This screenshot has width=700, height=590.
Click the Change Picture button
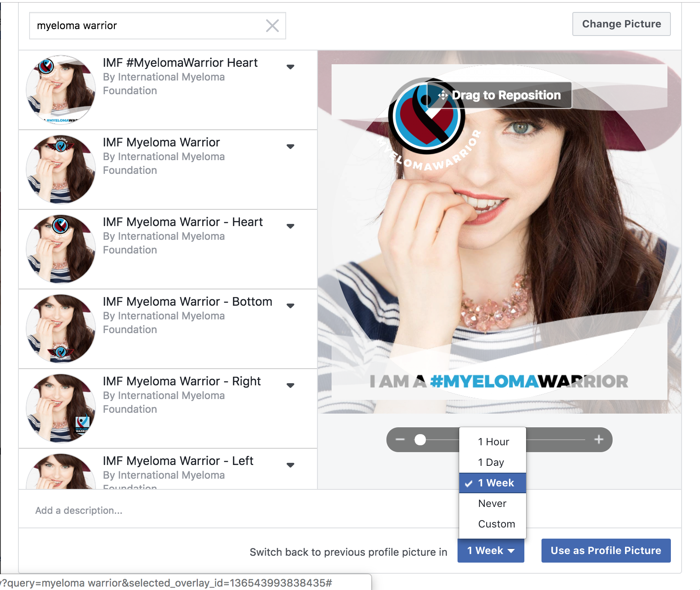[621, 24]
